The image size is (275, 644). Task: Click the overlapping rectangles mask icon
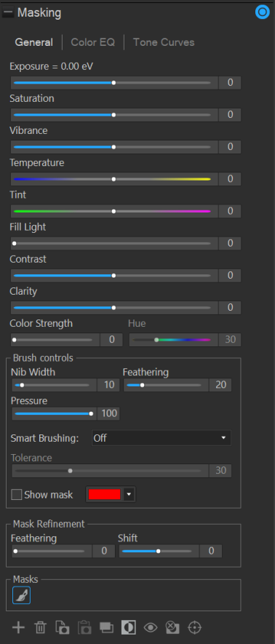click(x=107, y=627)
